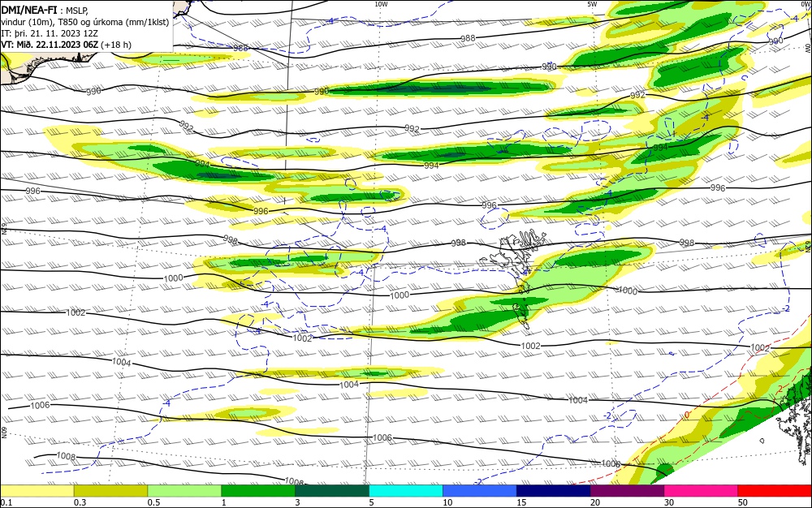
Task: Click the "VT: Mið. 22.11.2023 06Z" valid time
Action: (x=50, y=45)
